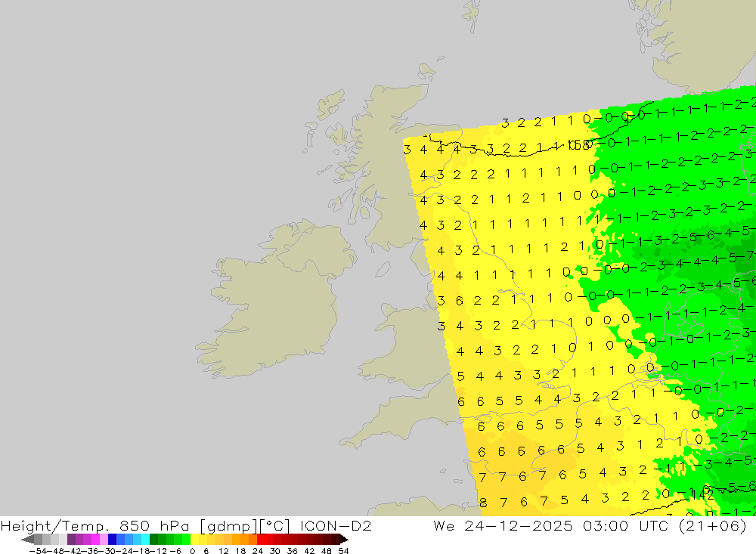The width and height of the screenshot is (756, 554).
Task: Click the '-30' legend scale value
Action: [107, 551]
